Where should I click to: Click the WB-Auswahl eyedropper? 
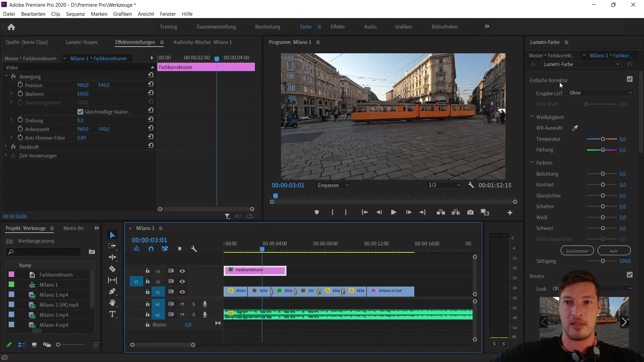coord(575,128)
